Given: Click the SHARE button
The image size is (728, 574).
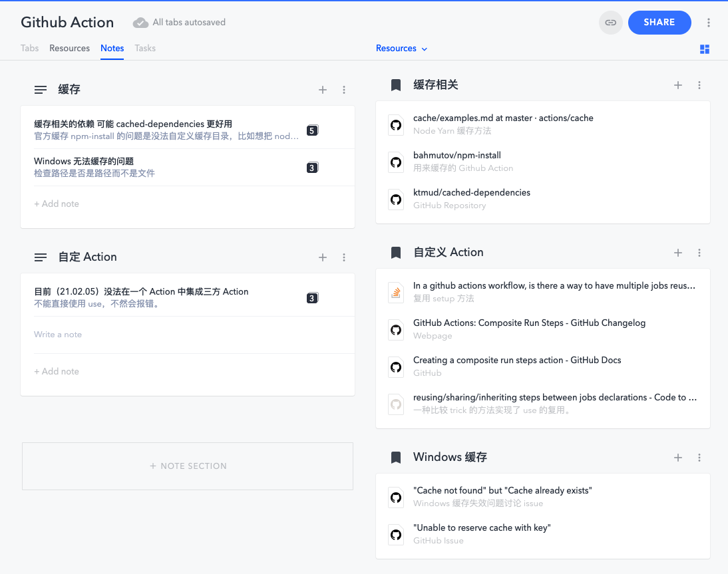Looking at the screenshot, I should click(x=659, y=22).
